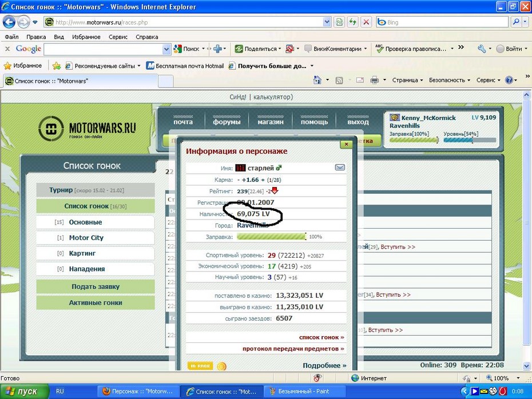Switch to Безымянный - Paint taskbar window
This screenshot has height=399, width=532.
coord(304,391)
